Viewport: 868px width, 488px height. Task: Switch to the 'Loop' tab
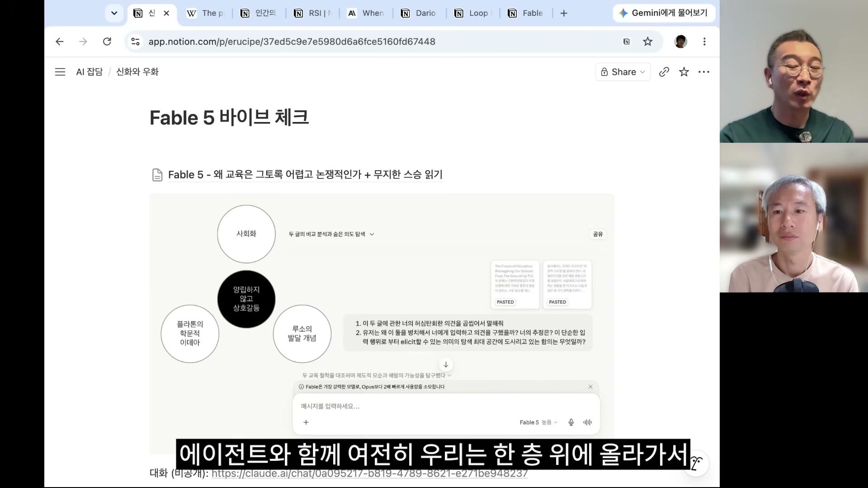click(x=473, y=13)
